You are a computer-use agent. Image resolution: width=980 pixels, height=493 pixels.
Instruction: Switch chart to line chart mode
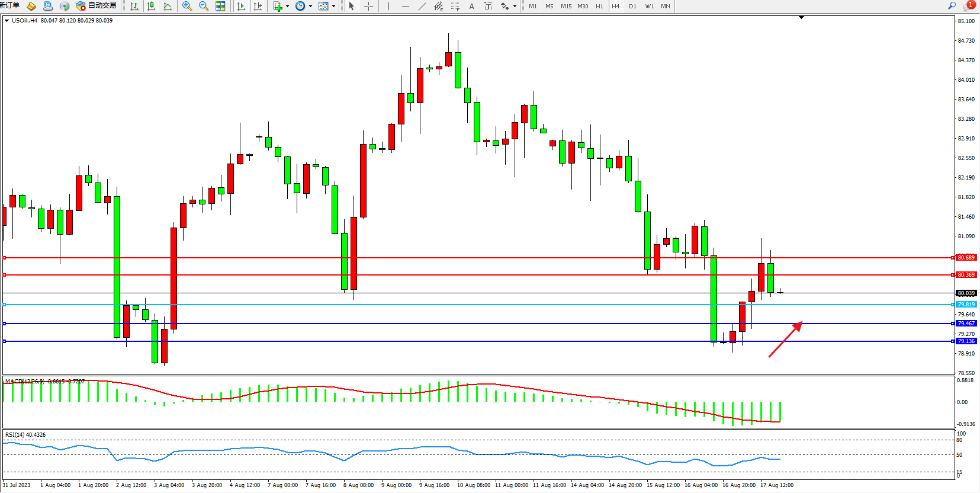click(168, 6)
